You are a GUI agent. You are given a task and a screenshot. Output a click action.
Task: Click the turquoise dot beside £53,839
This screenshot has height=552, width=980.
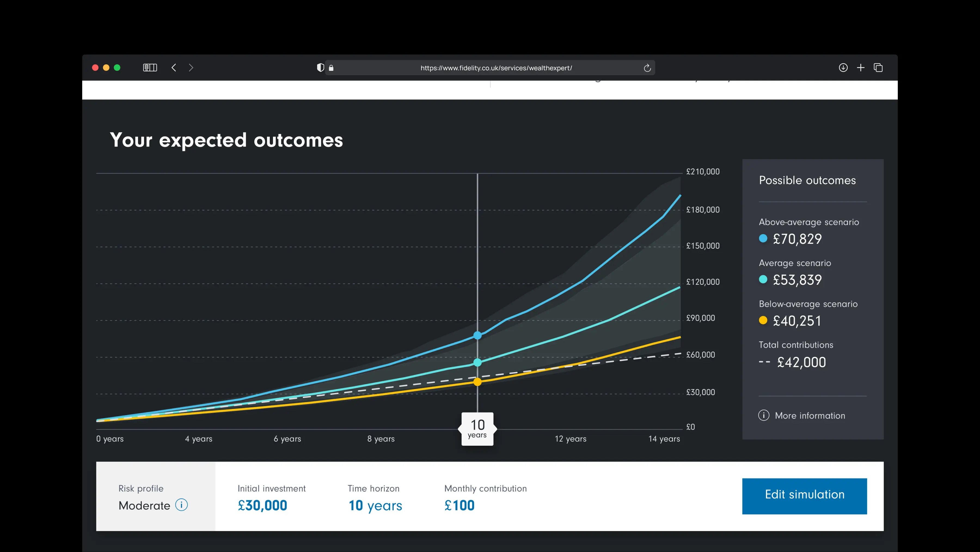click(x=763, y=279)
